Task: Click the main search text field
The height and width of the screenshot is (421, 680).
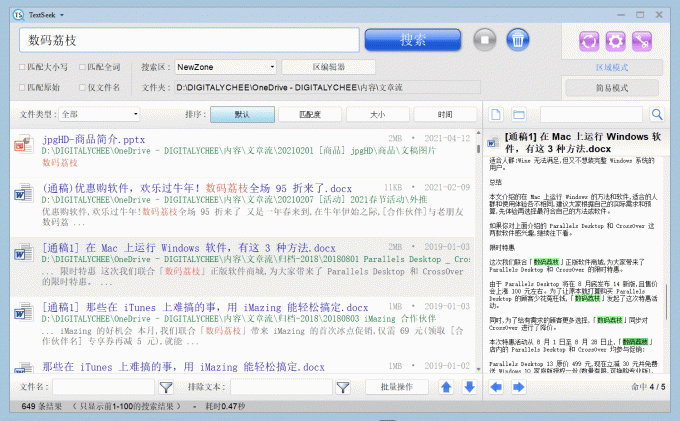Action: tap(190, 40)
